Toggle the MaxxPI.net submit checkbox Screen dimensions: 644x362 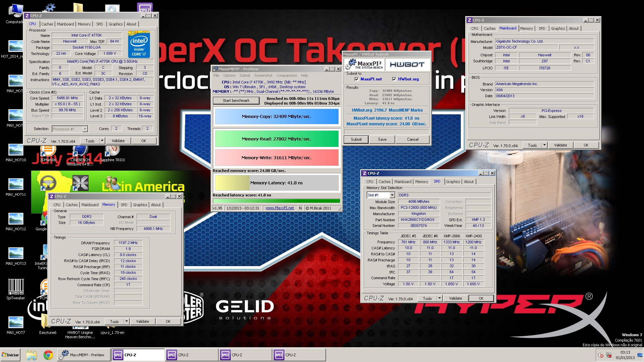pyautogui.click(x=357, y=79)
